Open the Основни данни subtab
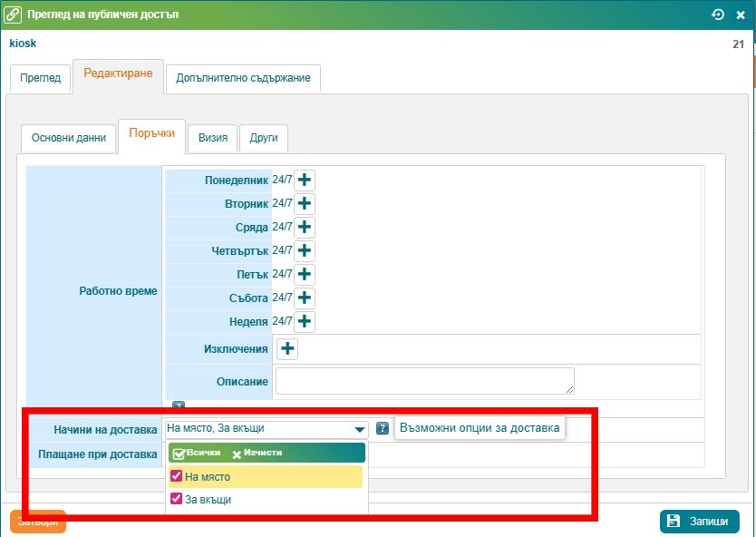Screen dimensions: 756x537 [69, 139]
